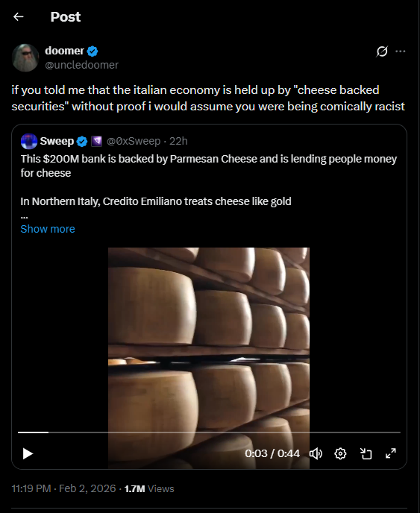Click the doomer display name
The image size is (420, 513).
(64, 51)
